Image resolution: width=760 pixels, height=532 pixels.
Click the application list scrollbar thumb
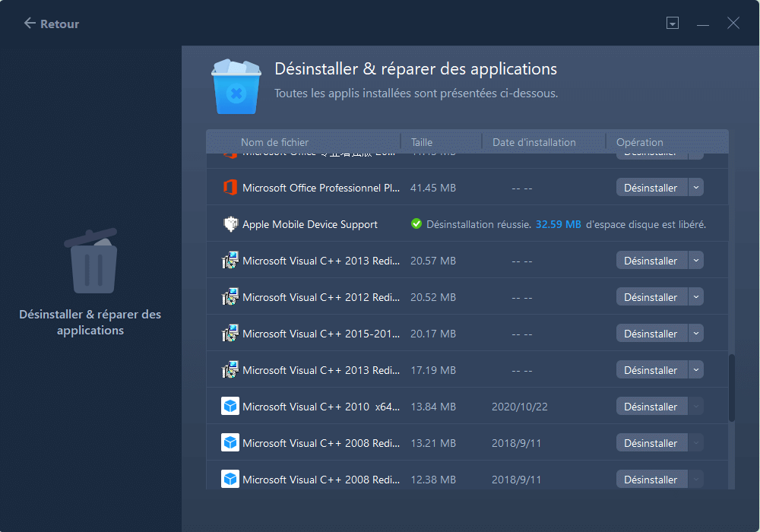click(x=732, y=388)
